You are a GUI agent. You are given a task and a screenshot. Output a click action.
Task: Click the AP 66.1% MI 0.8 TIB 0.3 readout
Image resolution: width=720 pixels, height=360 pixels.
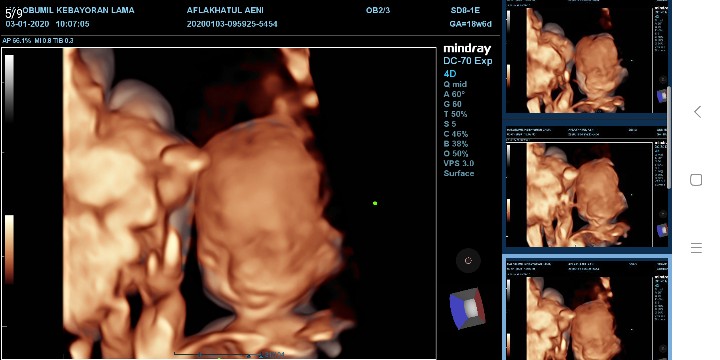(38, 40)
